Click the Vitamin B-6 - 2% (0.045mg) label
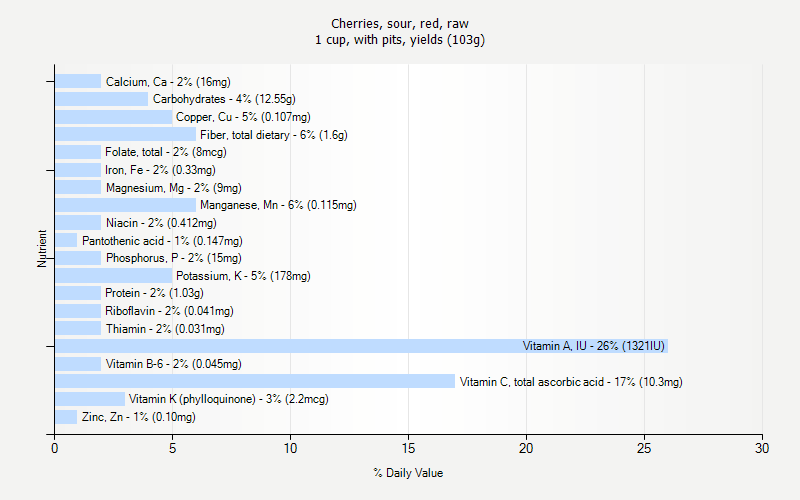The image size is (800, 500). pyautogui.click(x=173, y=364)
